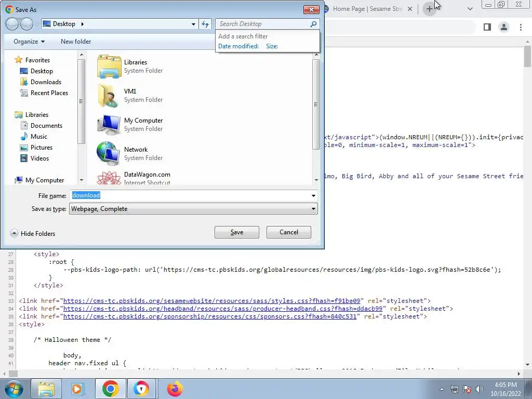The width and height of the screenshot is (532, 399).
Task: Open the Chrome profile avatar icon
Action: click(504, 27)
